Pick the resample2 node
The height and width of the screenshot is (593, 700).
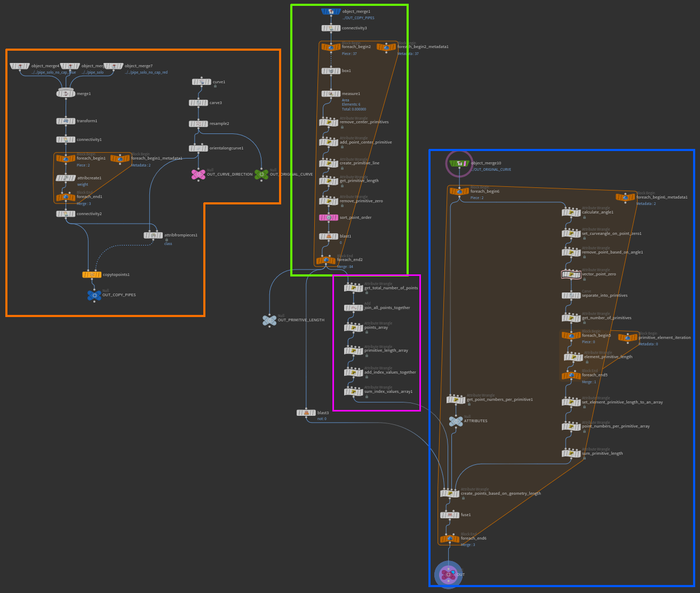tap(198, 124)
